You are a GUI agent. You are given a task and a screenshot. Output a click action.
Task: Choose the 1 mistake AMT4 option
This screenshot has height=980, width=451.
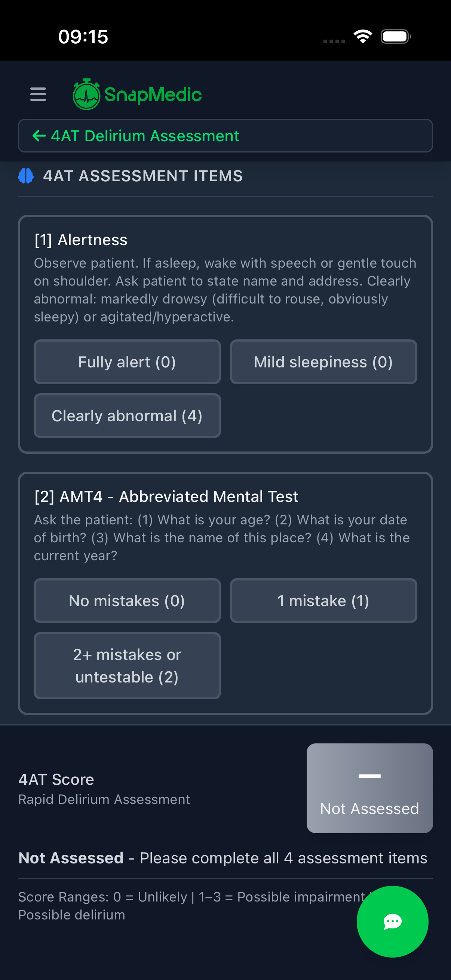pos(323,600)
